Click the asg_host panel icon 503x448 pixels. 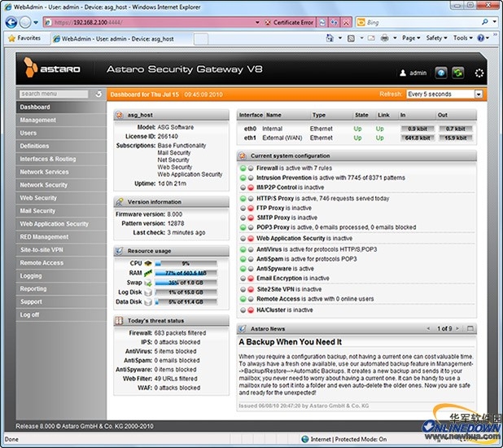coord(120,115)
